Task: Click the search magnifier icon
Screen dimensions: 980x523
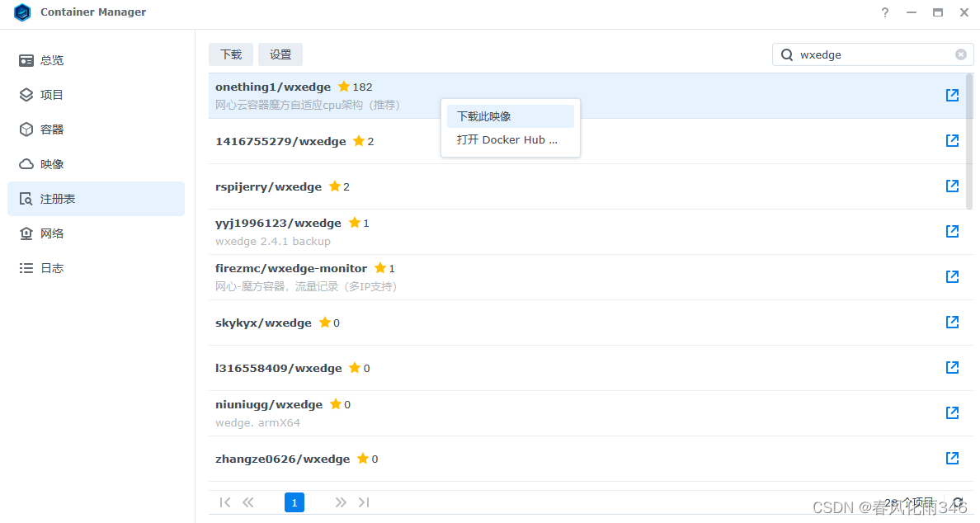Action: tap(787, 55)
